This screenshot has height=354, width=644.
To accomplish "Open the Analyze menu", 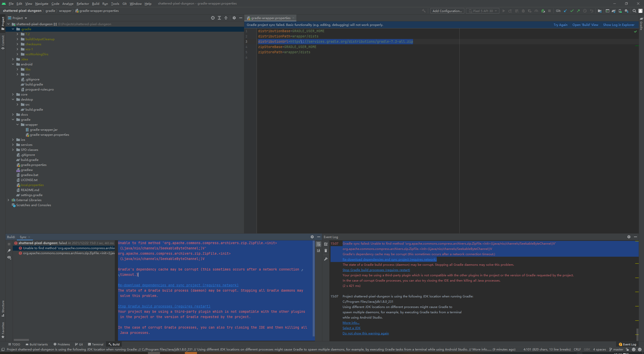I will tap(68, 4).
